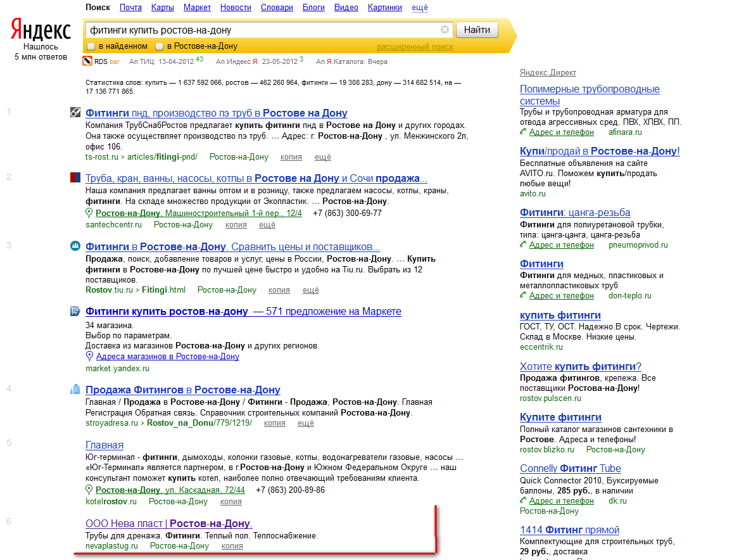This screenshot has width=732, height=560.
Task: Switch to the Картинки tab
Action: [x=384, y=8]
